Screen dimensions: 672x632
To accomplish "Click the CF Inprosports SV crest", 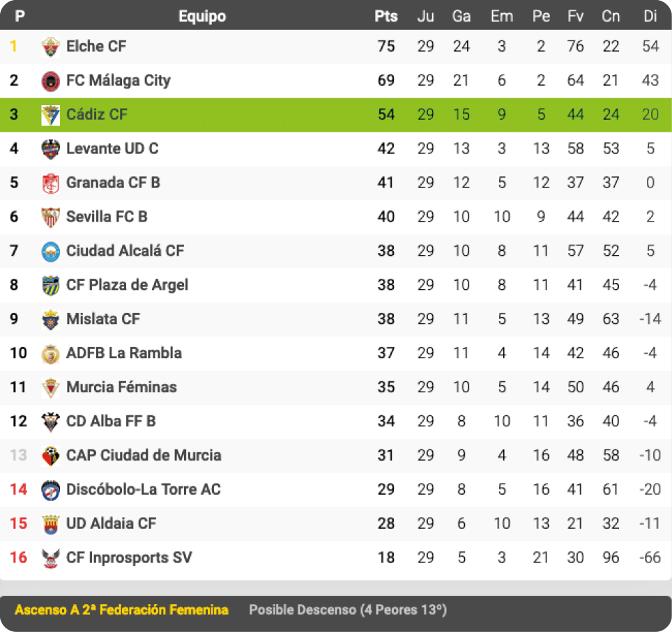I will [x=51, y=558].
